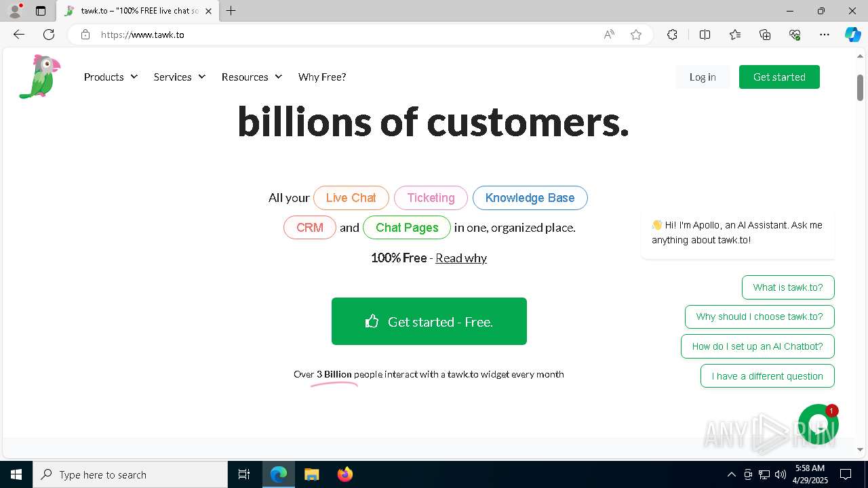Open Edge Settings and more menu
Image resolution: width=868 pixels, height=488 pixels.
click(x=825, y=35)
